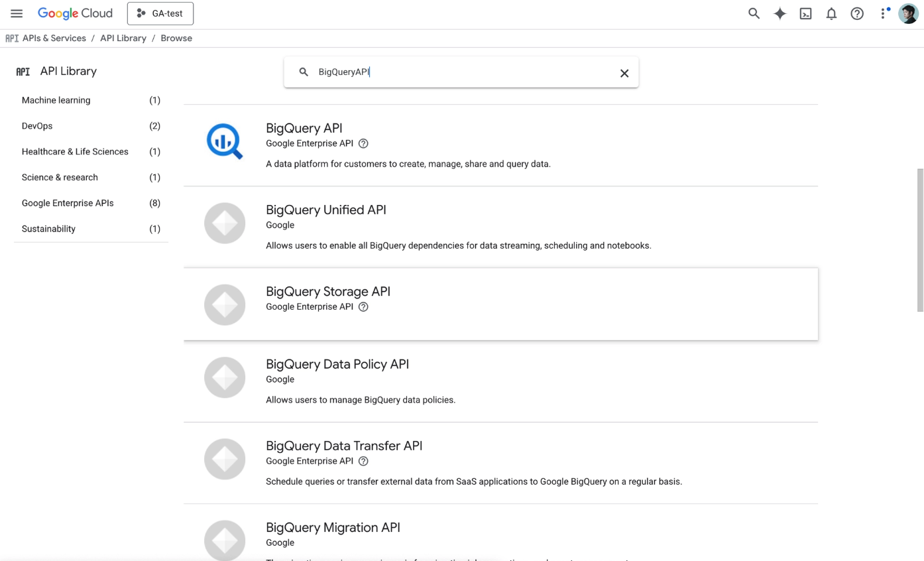Click the top bar search magnifier icon
The height and width of the screenshot is (561, 924).
(754, 13)
